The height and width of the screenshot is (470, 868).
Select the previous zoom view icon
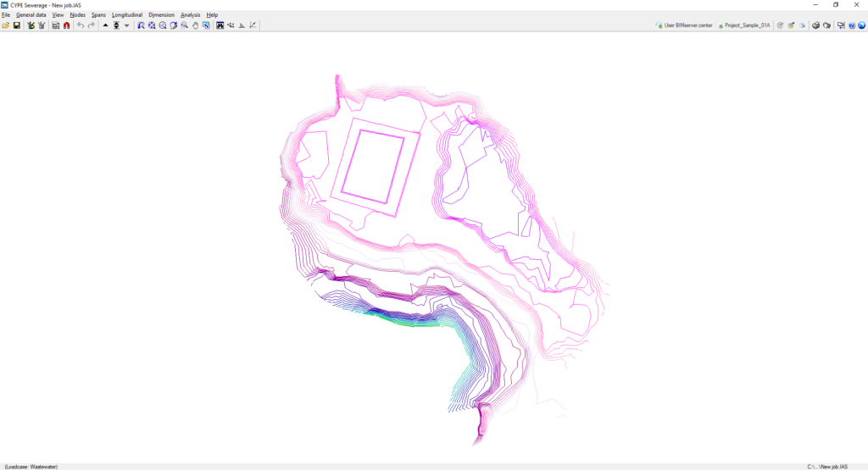141,25
